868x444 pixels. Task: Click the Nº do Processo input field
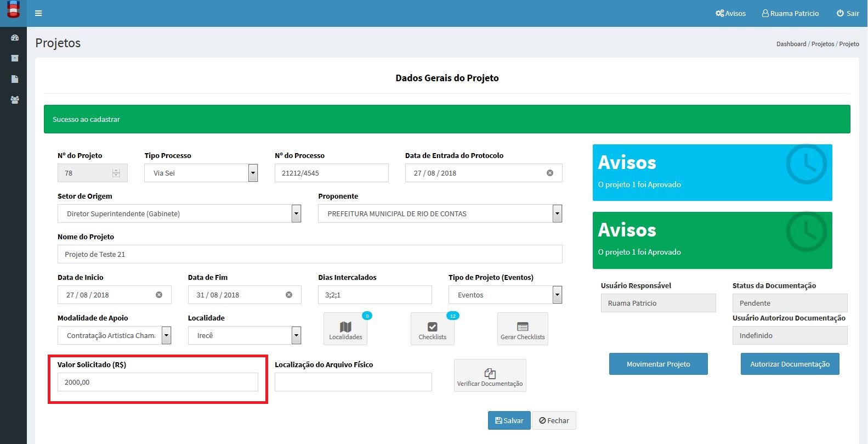332,173
